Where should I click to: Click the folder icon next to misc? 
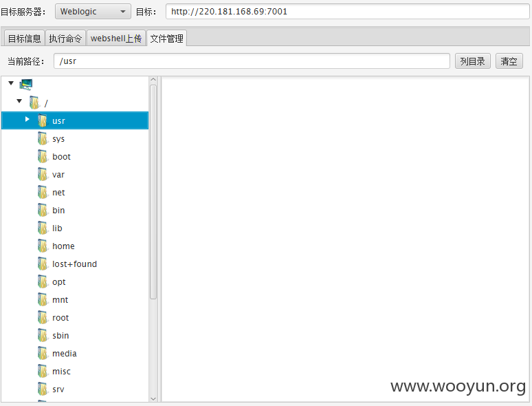click(x=43, y=371)
